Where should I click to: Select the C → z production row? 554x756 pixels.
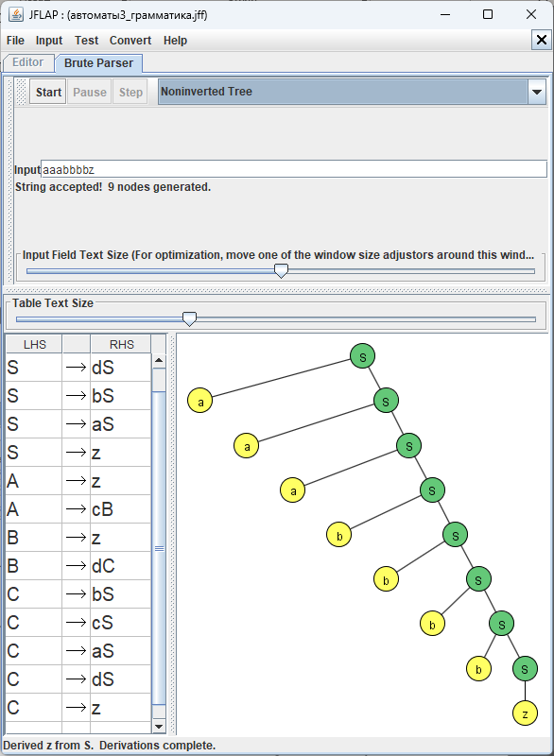point(78,708)
